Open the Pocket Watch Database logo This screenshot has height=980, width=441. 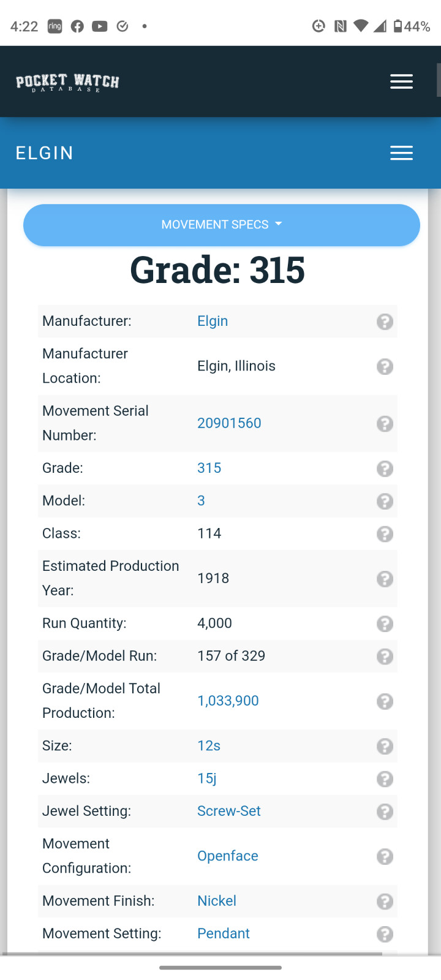[x=67, y=82]
